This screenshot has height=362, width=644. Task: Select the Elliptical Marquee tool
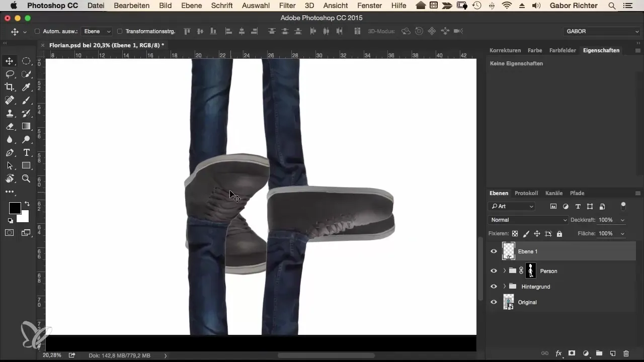pos(26,61)
